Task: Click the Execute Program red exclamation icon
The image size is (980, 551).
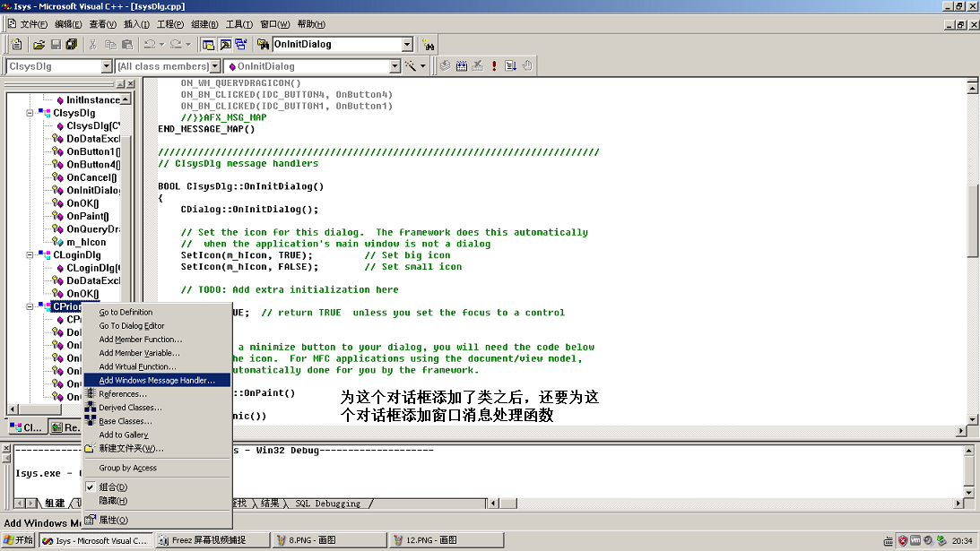Action: coord(494,65)
